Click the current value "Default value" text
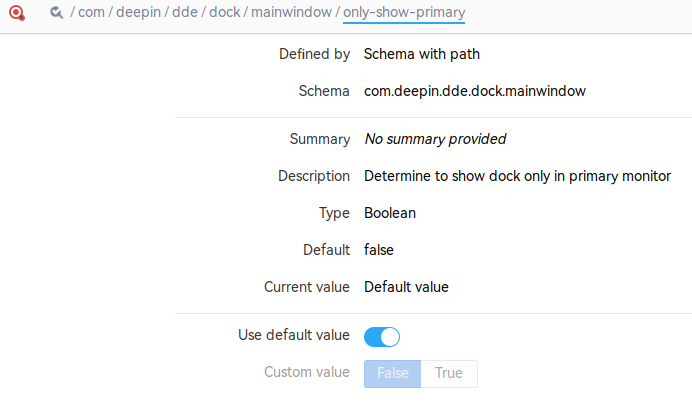 [x=406, y=287]
